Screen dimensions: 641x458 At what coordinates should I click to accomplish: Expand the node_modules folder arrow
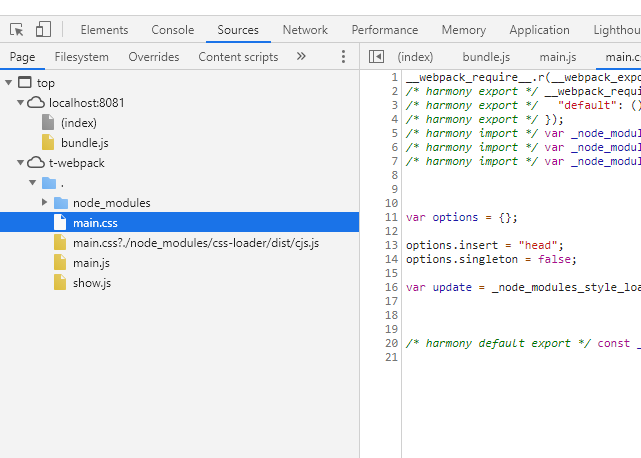tap(45, 202)
